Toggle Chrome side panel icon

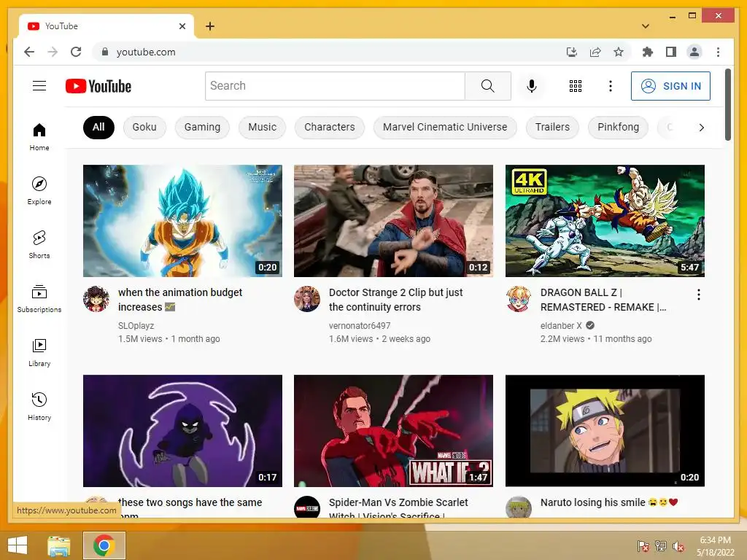tap(671, 52)
